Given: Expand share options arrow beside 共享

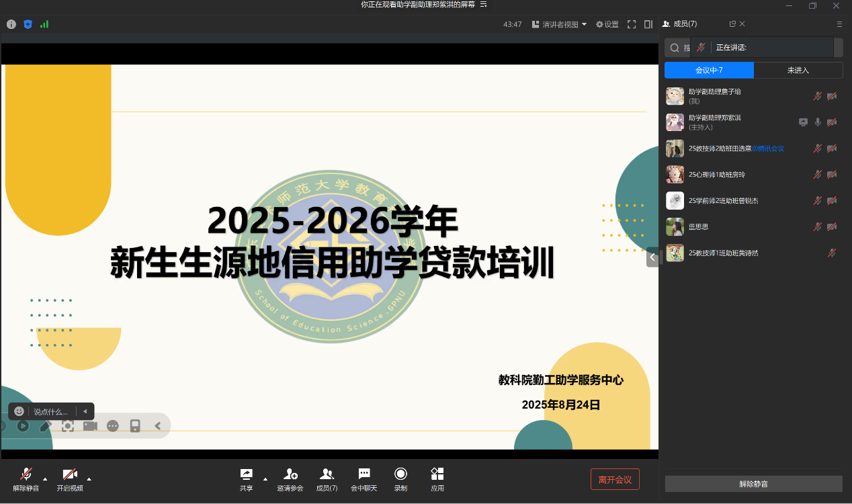Looking at the screenshot, I should [x=265, y=478].
